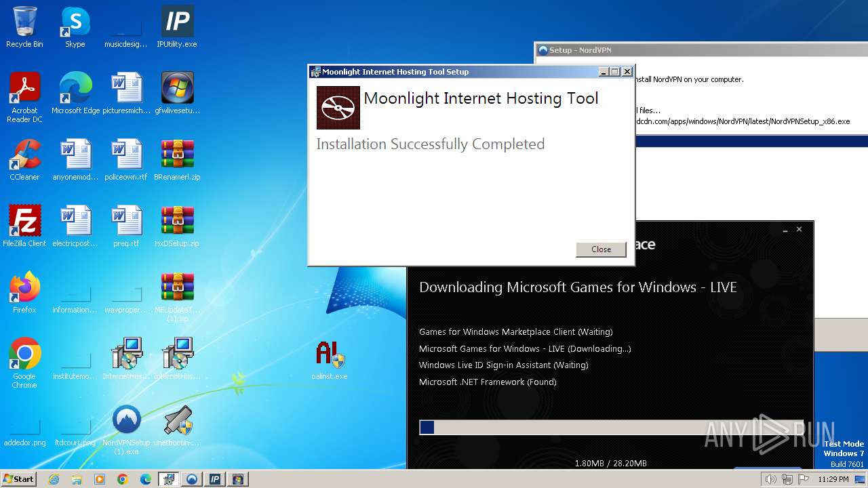Click the Moonlight disc logo image
This screenshot has width=868, height=488.
[338, 107]
